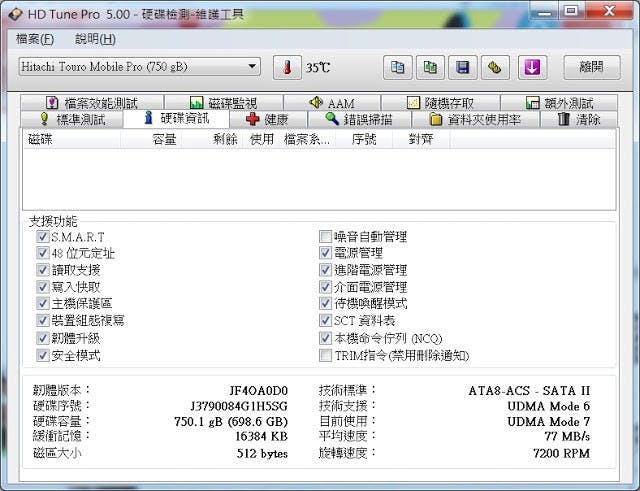Switch to the AAM tab

[332, 103]
